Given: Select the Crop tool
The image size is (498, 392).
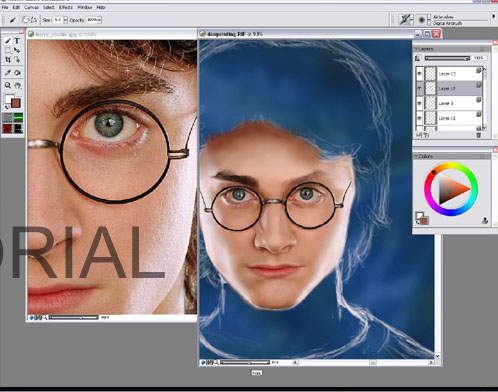Looking at the screenshot, I should pos(8,60).
